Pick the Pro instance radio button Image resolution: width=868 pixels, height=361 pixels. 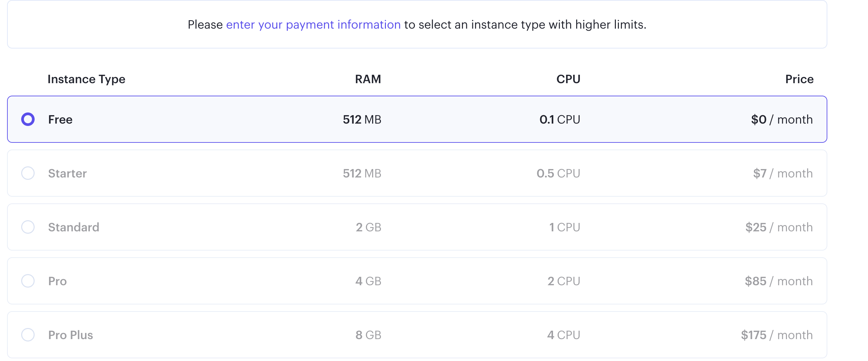coord(28,281)
